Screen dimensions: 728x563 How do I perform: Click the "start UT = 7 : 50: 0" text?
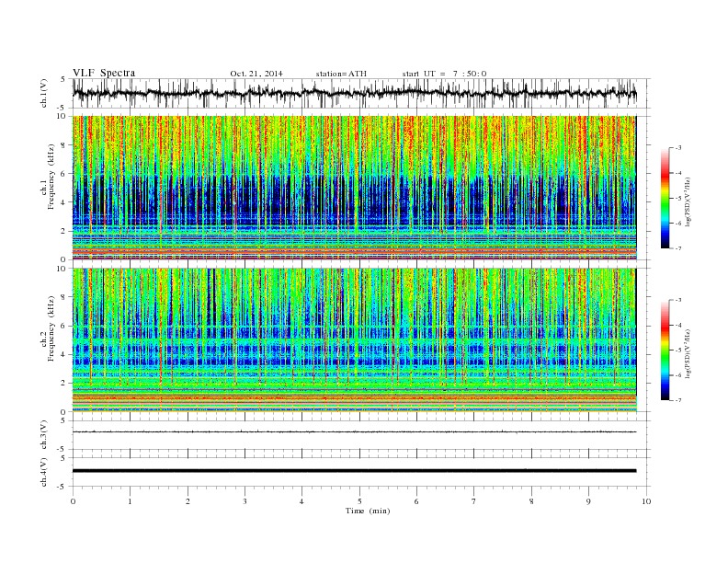pos(444,74)
